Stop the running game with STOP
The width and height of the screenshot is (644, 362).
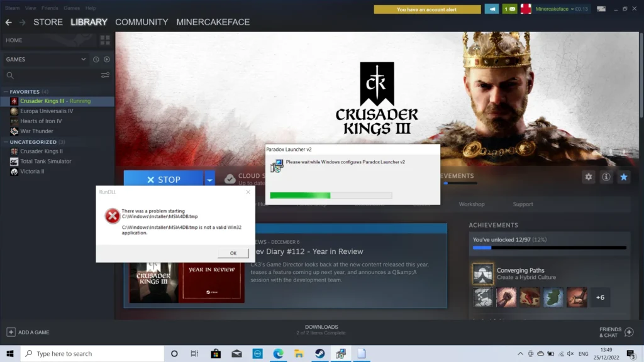pos(164,180)
